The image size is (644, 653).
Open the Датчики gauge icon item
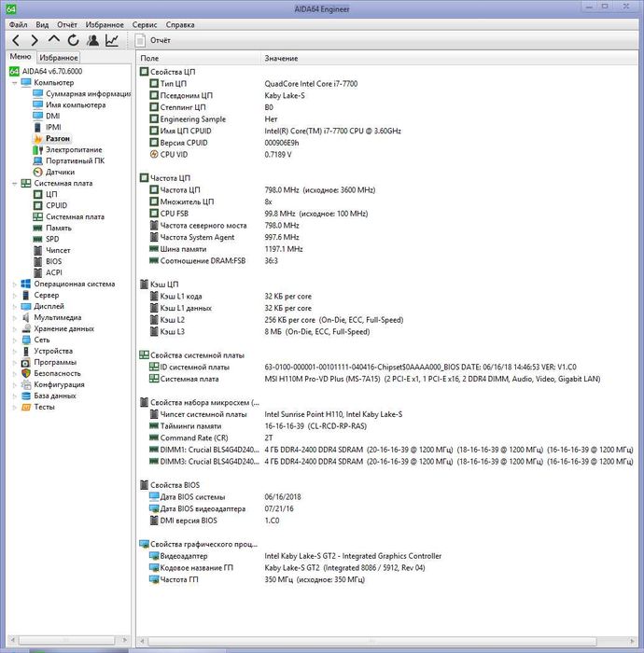pos(38,172)
